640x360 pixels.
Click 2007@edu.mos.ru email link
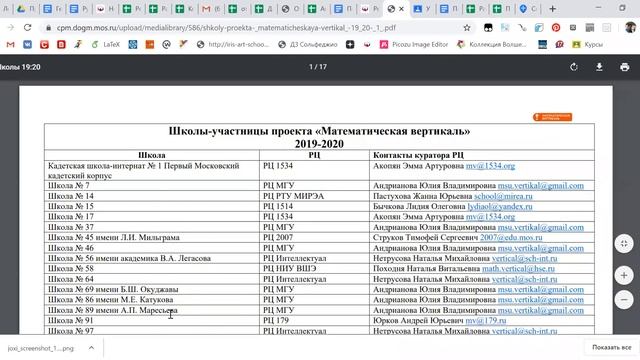click(511, 238)
